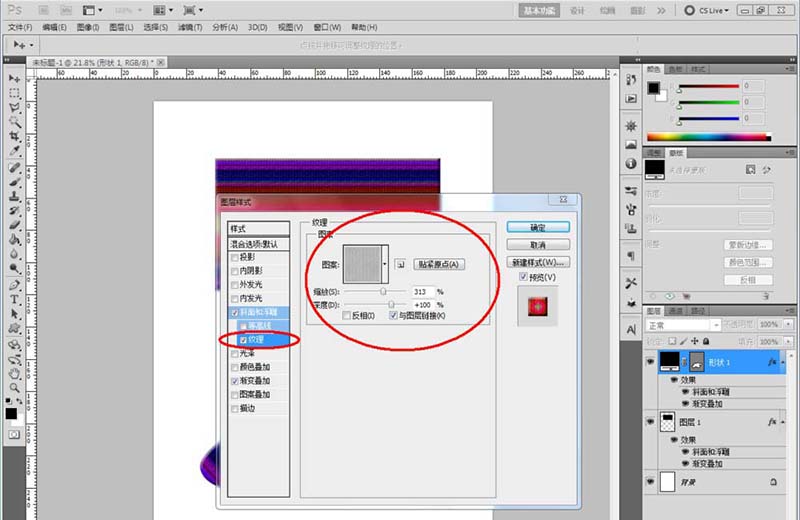This screenshot has width=800, height=520.
Task: Toggle Quick Mask mode button
Action: coord(14,434)
